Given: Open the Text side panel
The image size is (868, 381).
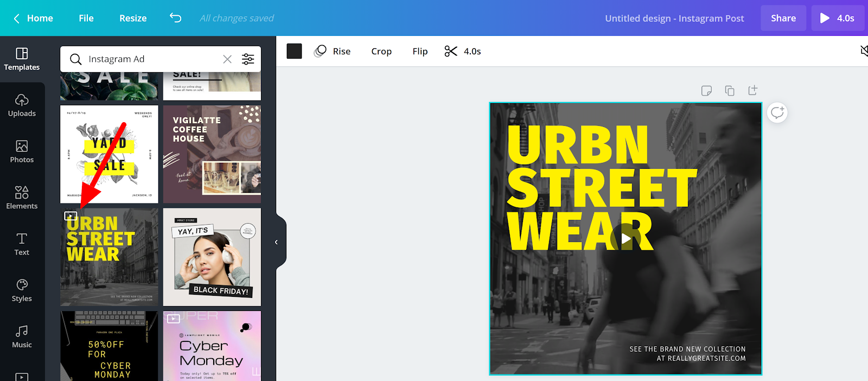Looking at the screenshot, I should point(22,244).
